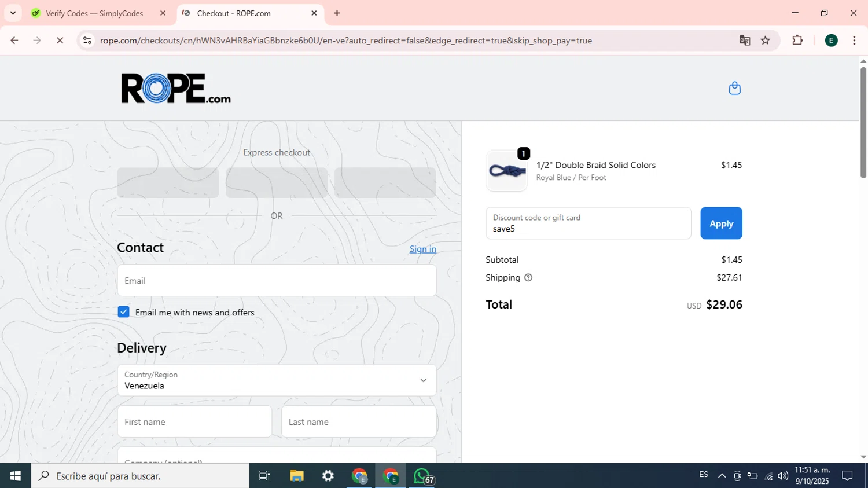Open Chrome profile E avatar
Viewport: 868px width, 488px height.
tap(831, 41)
